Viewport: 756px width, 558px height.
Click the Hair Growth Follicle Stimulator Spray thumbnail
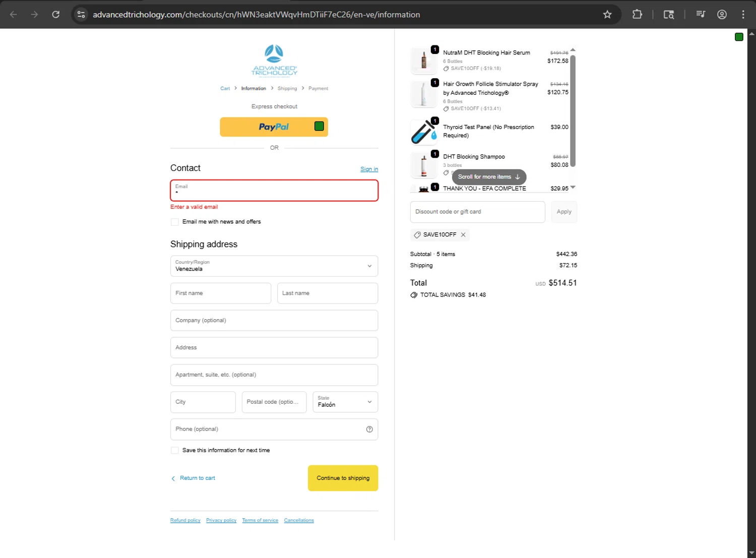424,94
